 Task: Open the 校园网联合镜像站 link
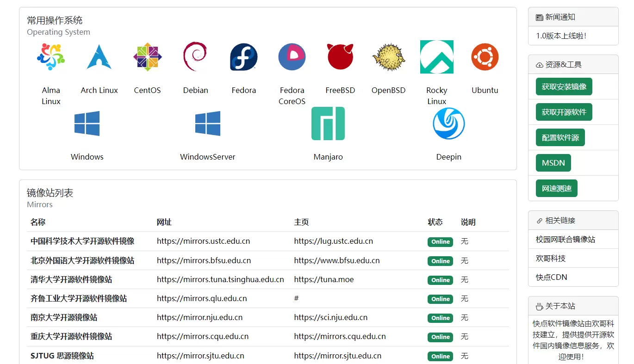pyautogui.click(x=566, y=239)
